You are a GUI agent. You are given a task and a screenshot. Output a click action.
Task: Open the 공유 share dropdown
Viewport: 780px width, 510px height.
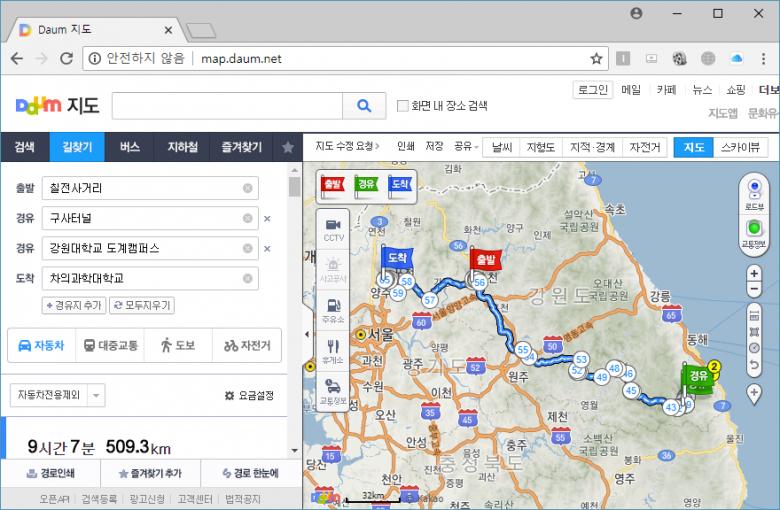tap(463, 147)
